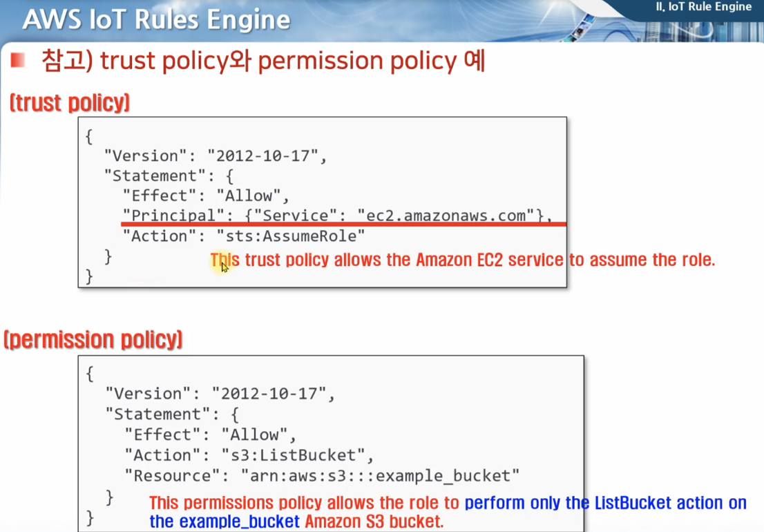The width and height of the screenshot is (764, 532).
Task: Click the "Principal" ec2.amazonaws.com line
Action: point(337,216)
